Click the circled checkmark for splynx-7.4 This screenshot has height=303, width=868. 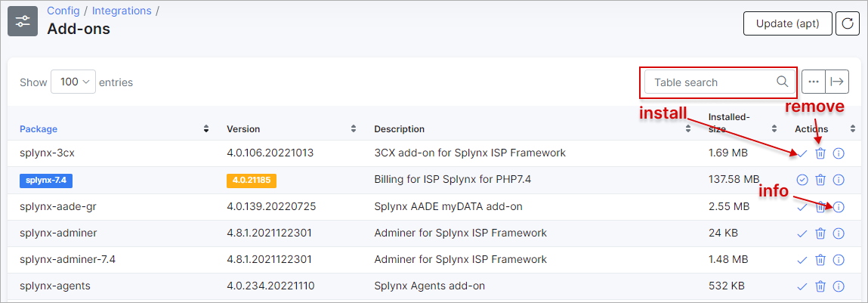click(x=802, y=180)
